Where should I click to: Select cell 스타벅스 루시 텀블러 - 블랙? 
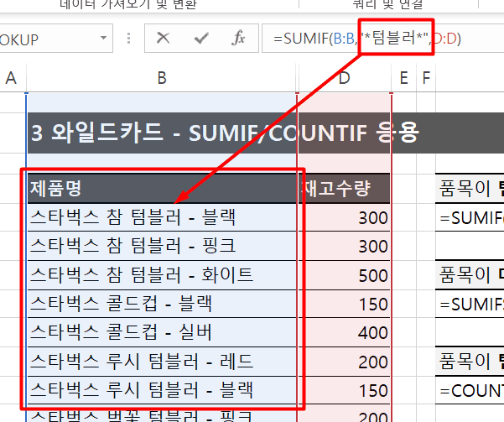pyautogui.click(x=162, y=390)
